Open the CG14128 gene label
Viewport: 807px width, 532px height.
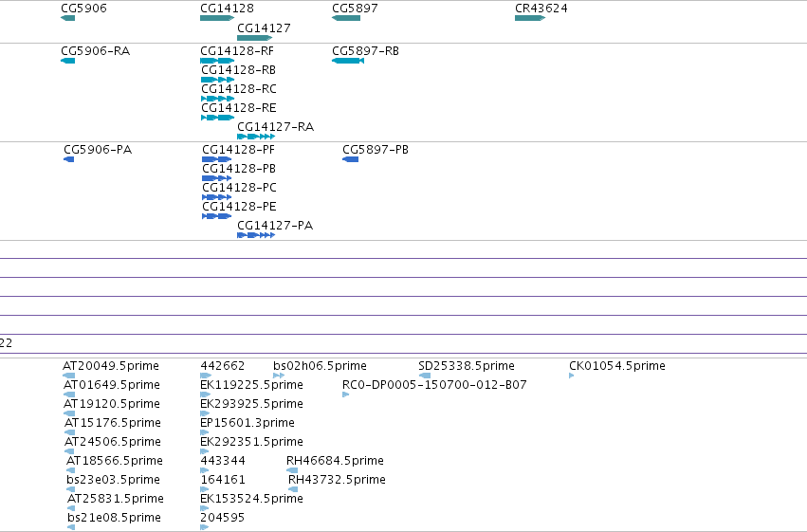coord(227,9)
